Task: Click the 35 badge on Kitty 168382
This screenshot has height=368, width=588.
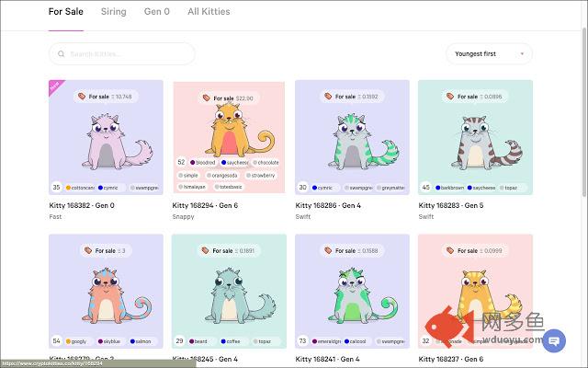Action: click(56, 187)
